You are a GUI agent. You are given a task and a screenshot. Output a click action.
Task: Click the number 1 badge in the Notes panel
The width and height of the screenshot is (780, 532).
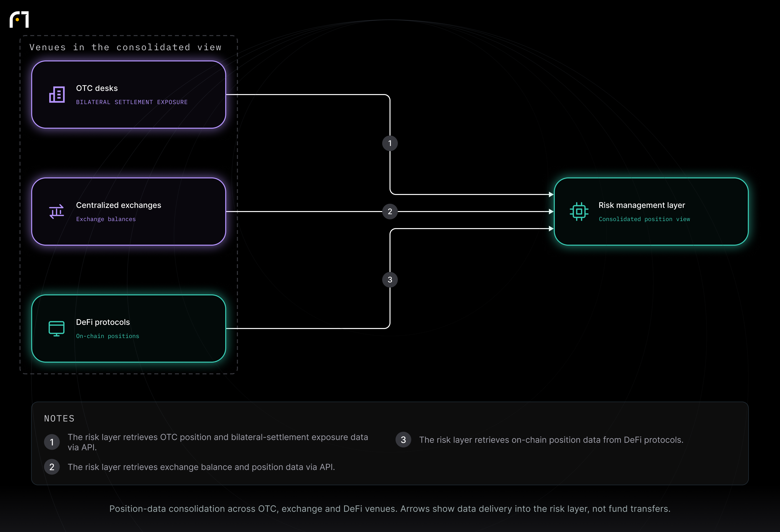click(52, 442)
